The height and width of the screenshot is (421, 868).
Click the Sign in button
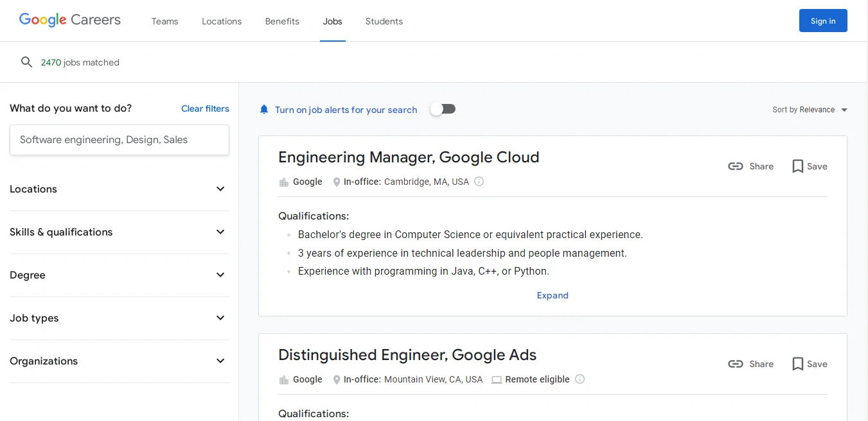pyautogui.click(x=823, y=21)
